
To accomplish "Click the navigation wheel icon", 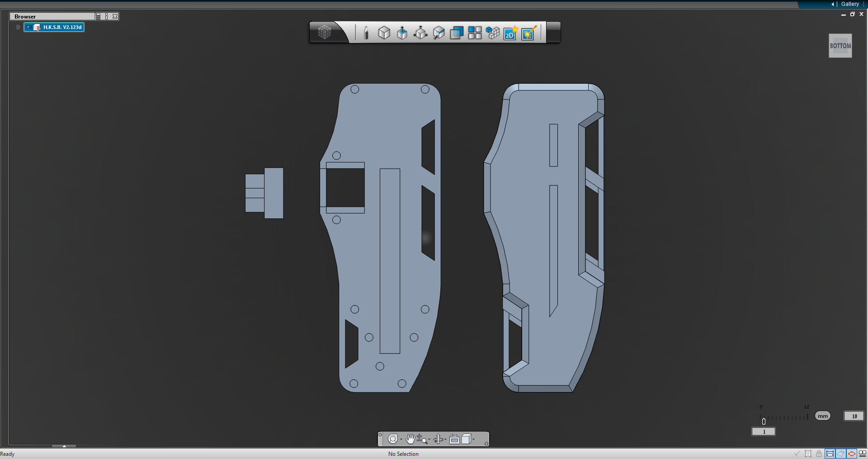I will (x=392, y=439).
